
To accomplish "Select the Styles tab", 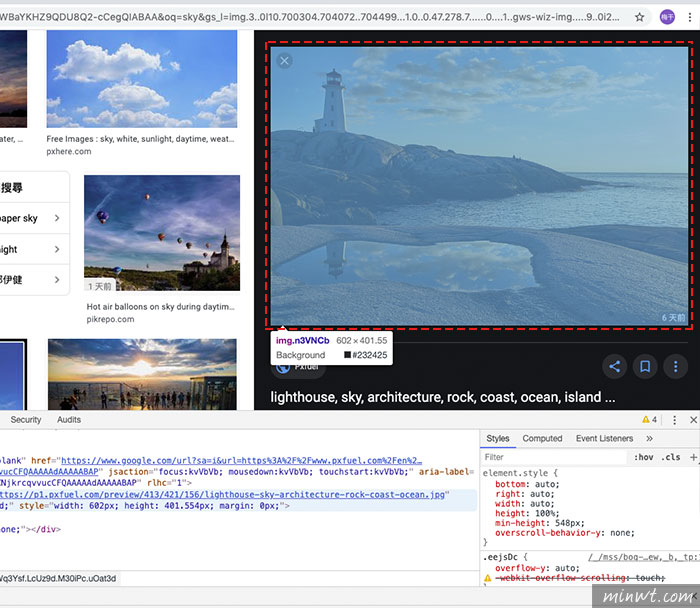I will coord(498,438).
